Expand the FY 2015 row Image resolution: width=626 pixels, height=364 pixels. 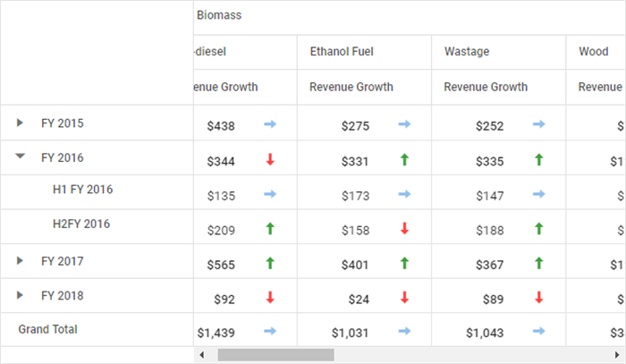pos(21,123)
